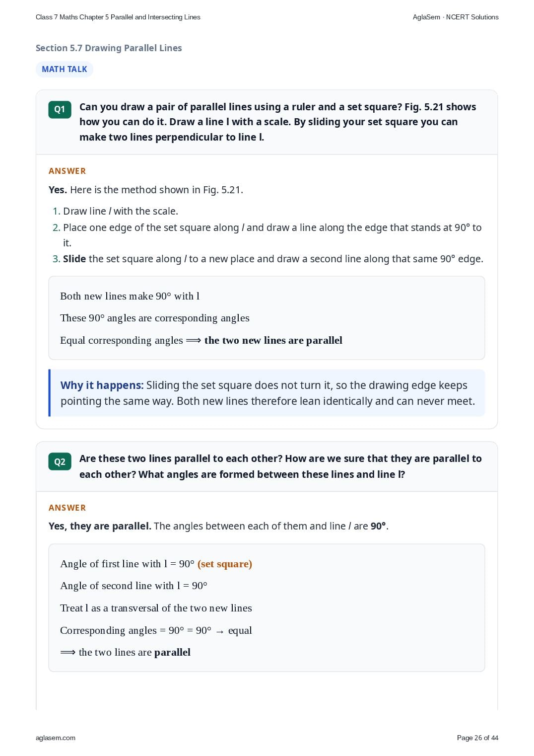Click the line 'Treat l as a transversal'
The image size is (534, 756).
[156, 608]
